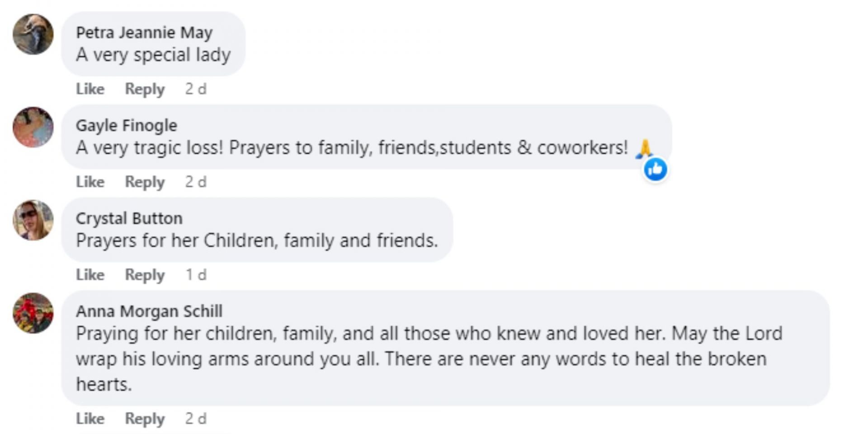Visit Crystal Button's profile name
Screen dimensions: 868x434
[x=129, y=218]
